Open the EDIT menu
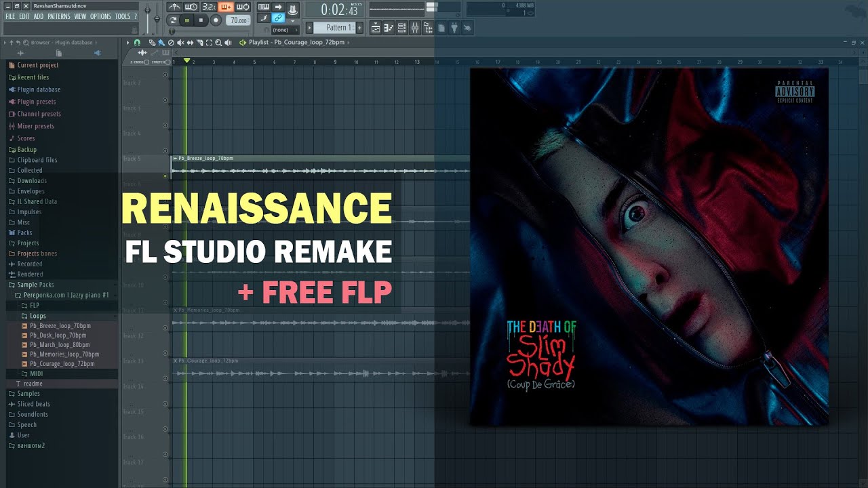 (x=24, y=16)
